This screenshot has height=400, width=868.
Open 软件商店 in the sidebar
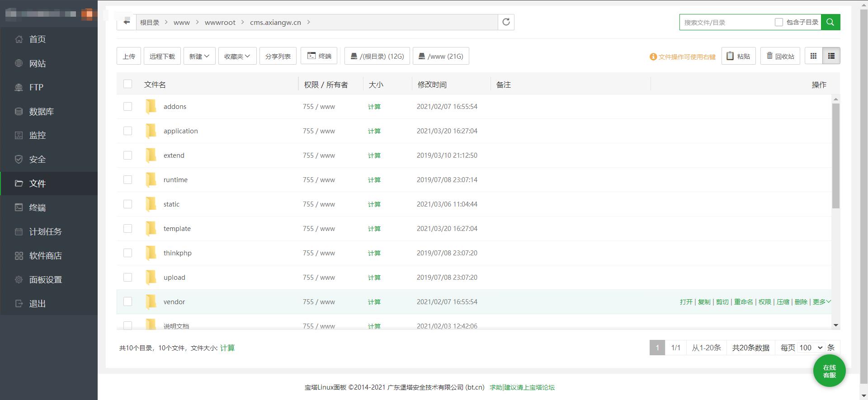(49, 255)
